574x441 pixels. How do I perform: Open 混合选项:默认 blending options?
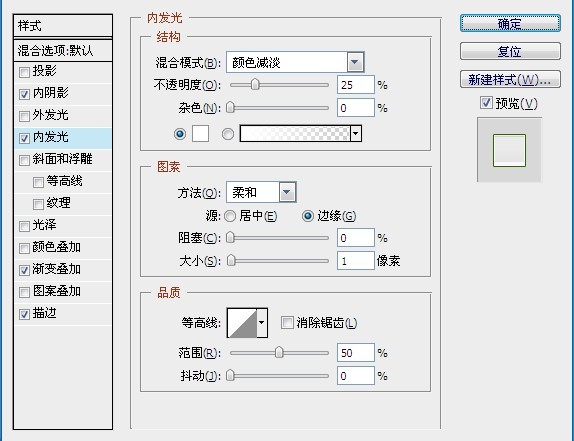point(63,51)
